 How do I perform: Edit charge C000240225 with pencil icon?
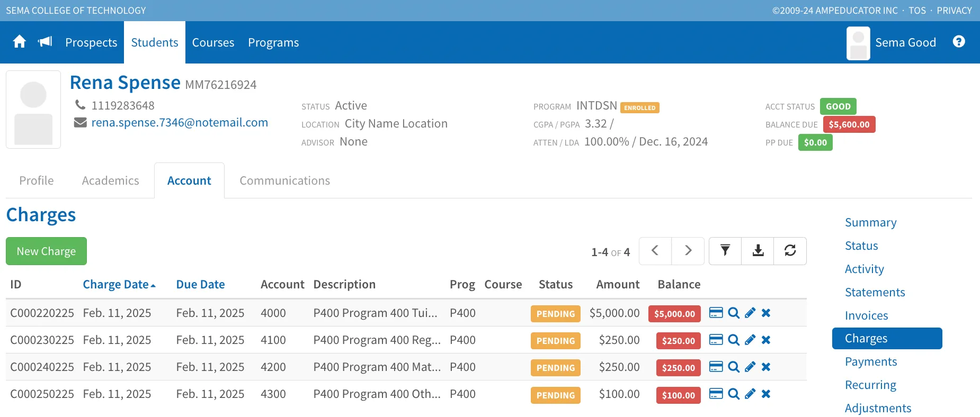pyautogui.click(x=750, y=367)
